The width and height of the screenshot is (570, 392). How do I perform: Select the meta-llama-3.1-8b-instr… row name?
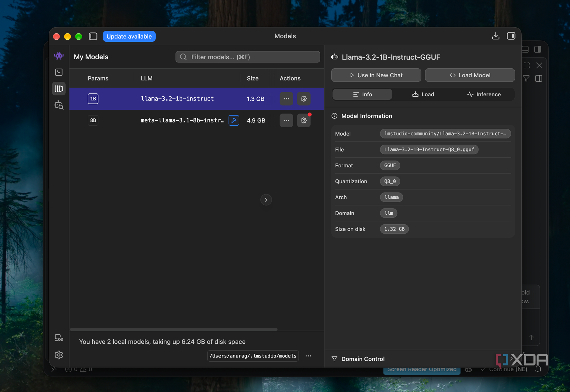tap(182, 120)
